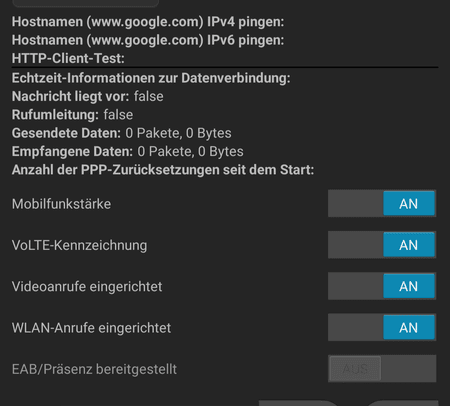Click the partially visible button above the ping results
Viewport: 450px width, 406px height.
click(85, 3)
